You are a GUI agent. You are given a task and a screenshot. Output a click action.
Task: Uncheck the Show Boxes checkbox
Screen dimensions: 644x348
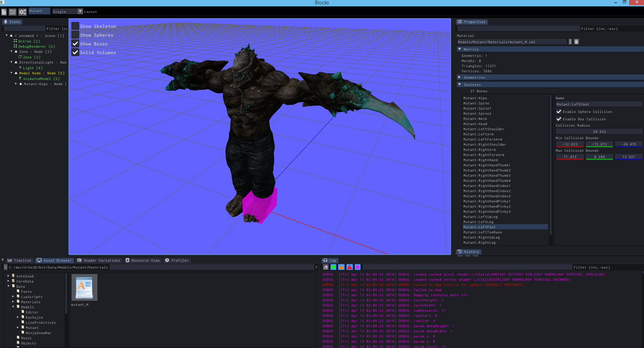[x=75, y=44]
